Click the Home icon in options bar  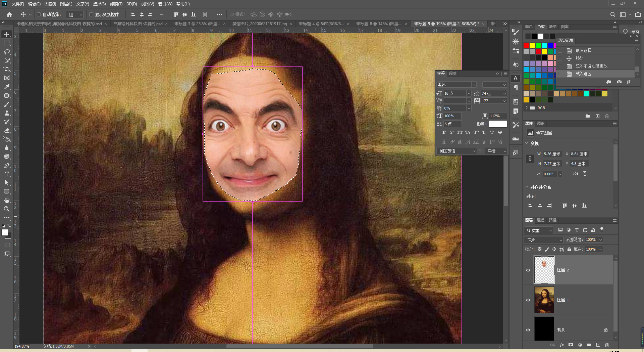pyautogui.click(x=9, y=14)
